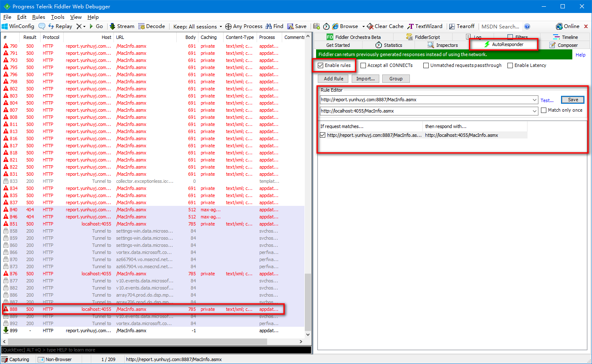Switch to the Fiddler Orchestra Beta tab
The width and height of the screenshot is (592, 364).
[x=354, y=37]
